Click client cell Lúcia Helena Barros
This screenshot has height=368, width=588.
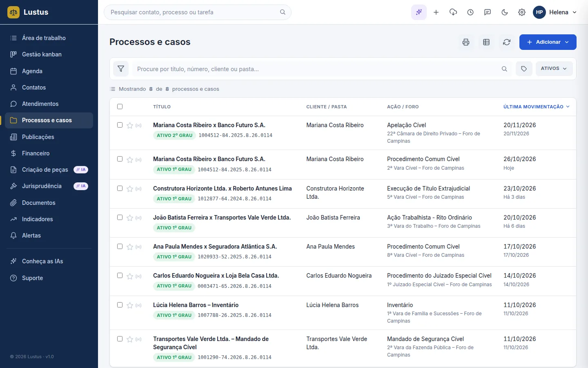click(332, 305)
